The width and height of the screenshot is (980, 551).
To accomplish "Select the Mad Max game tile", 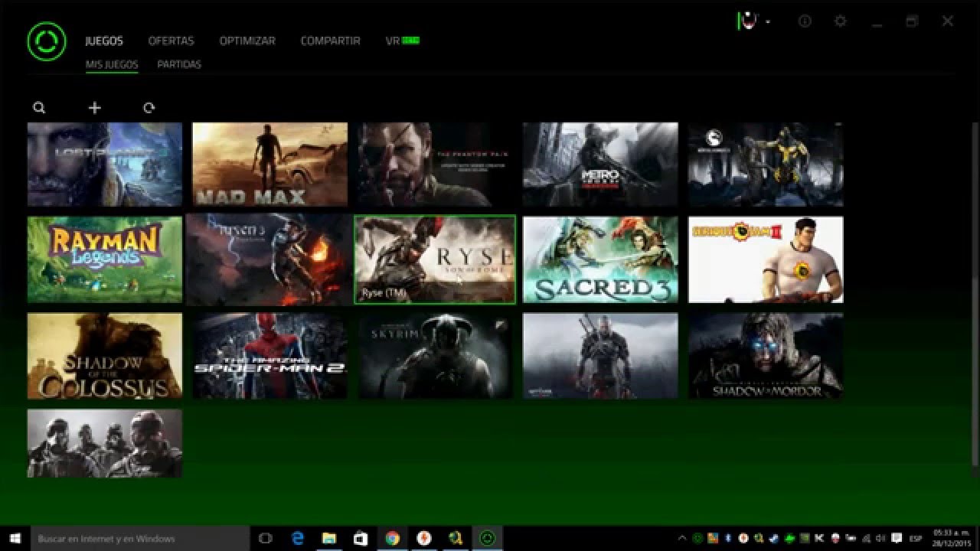I will [269, 165].
